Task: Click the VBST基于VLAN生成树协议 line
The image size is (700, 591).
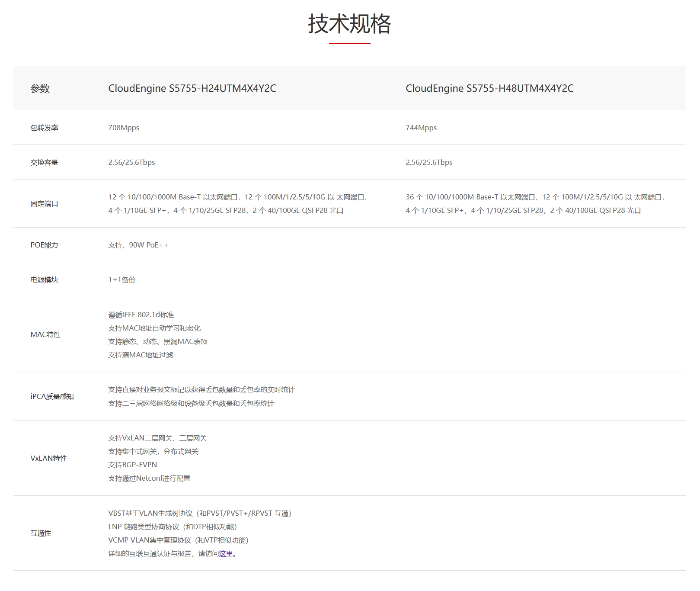Action: 201,514
